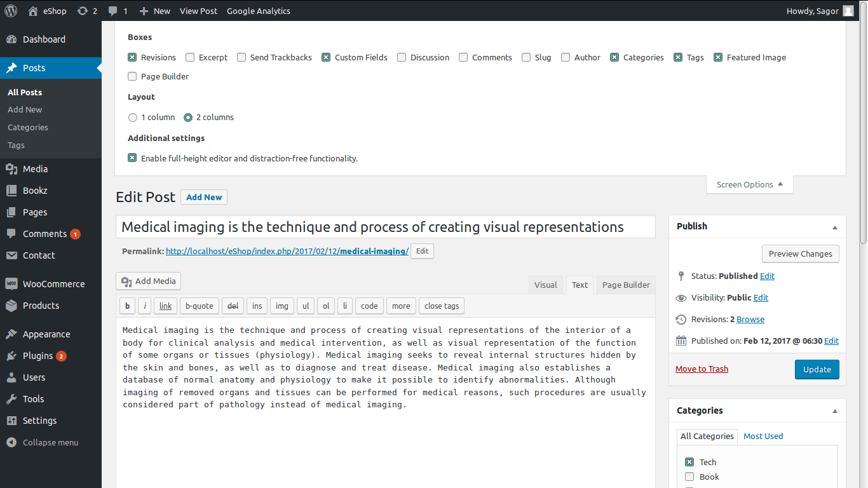The image size is (868, 488).
Task: Click the close tags toolbar button
Action: click(442, 306)
